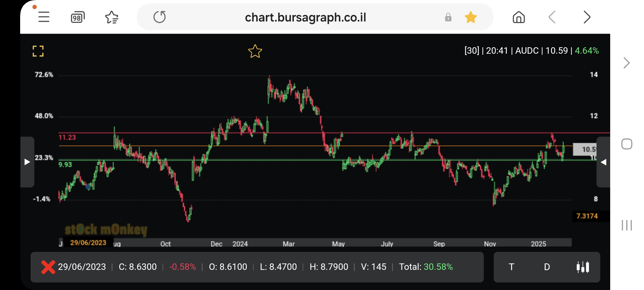Expand the left side panel arrow
The height and width of the screenshot is (290, 644).
point(27,162)
